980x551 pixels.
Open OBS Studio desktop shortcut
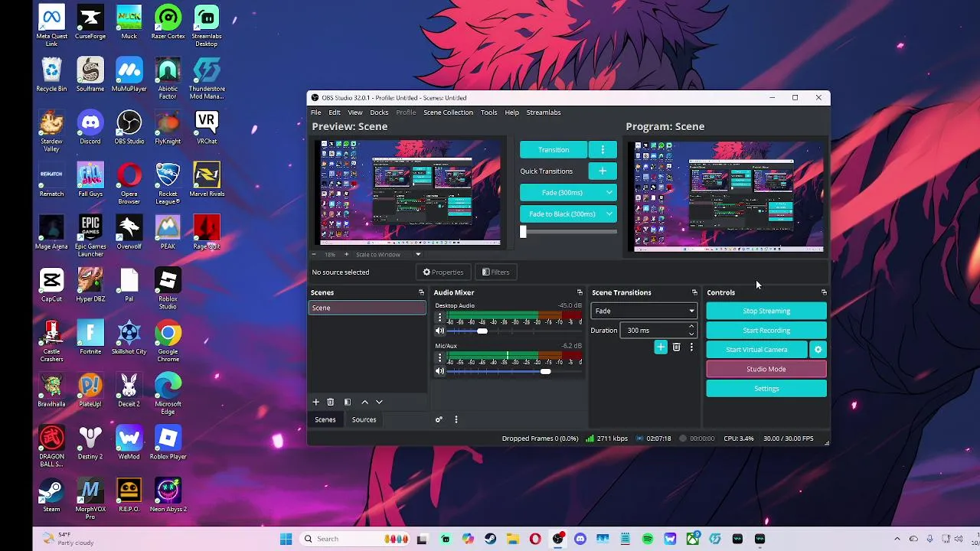(x=129, y=126)
